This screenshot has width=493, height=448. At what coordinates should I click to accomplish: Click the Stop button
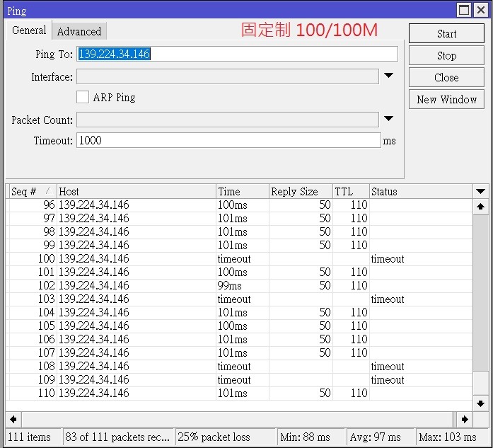(446, 55)
